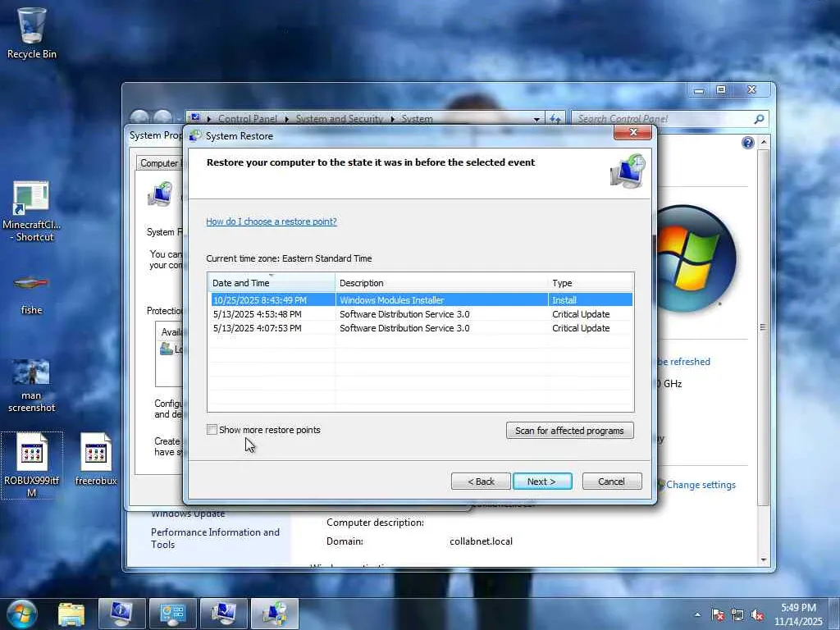The height and width of the screenshot is (630, 840).
Task: Select the ROBUX999itfM file icon
Action: pyautogui.click(x=32, y=465)
